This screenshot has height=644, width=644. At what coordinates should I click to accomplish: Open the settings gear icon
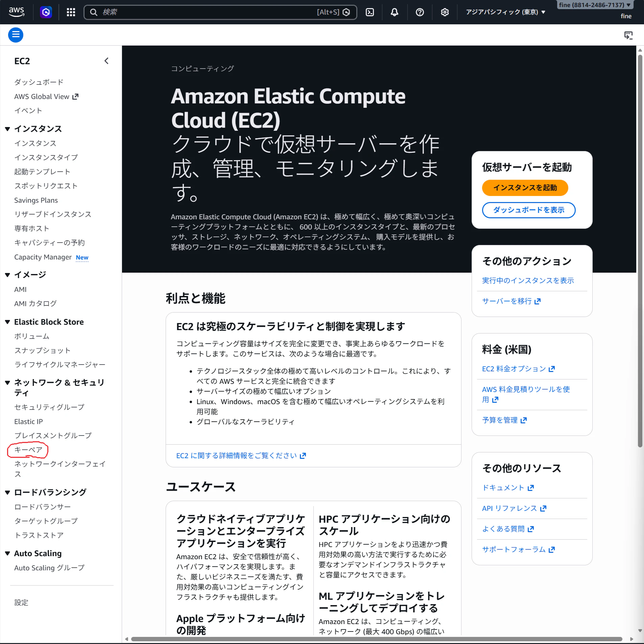(445, 12)
